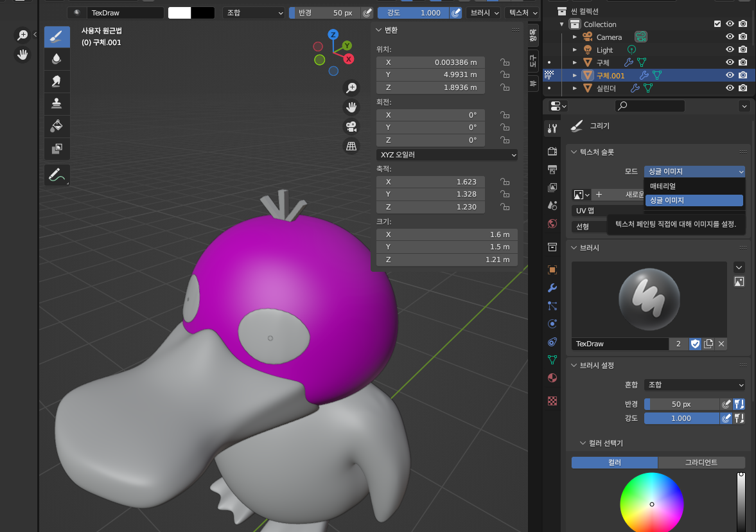The image size is (756, 532).
Task: Choose 싱글 이미지 from the mode list
Action: click(694, 200)
